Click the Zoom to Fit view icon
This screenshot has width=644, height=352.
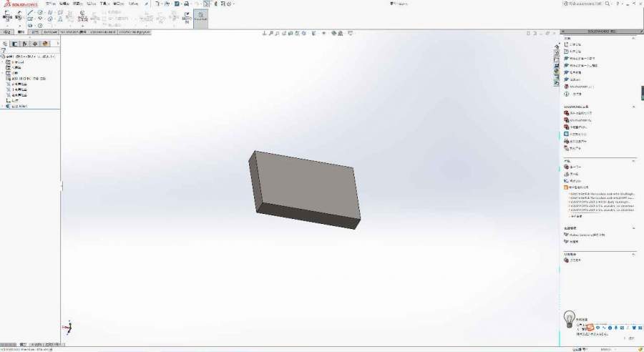tap(265, 33)
